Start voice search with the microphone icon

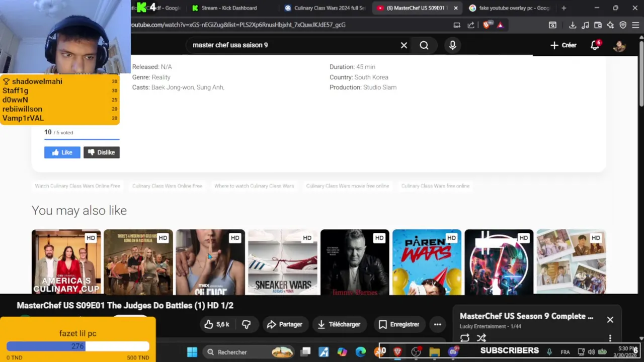pyautogui.click(x=452, y=45)
